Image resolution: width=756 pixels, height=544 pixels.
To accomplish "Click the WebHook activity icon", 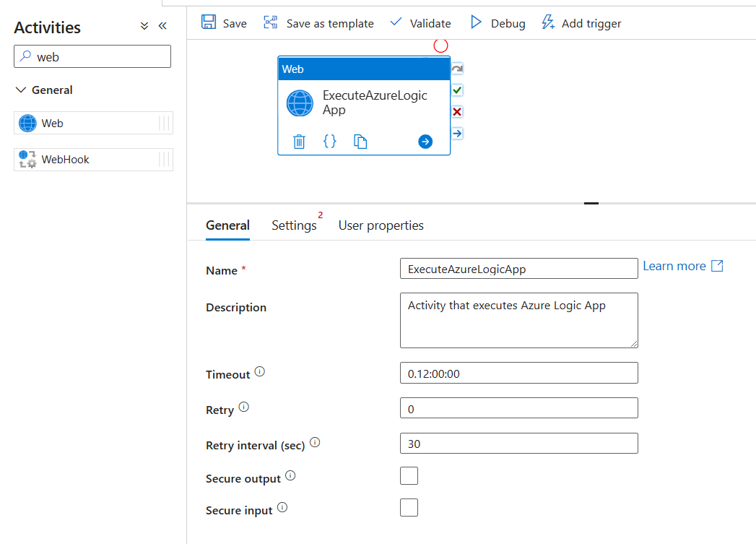I will pos(27,159).
